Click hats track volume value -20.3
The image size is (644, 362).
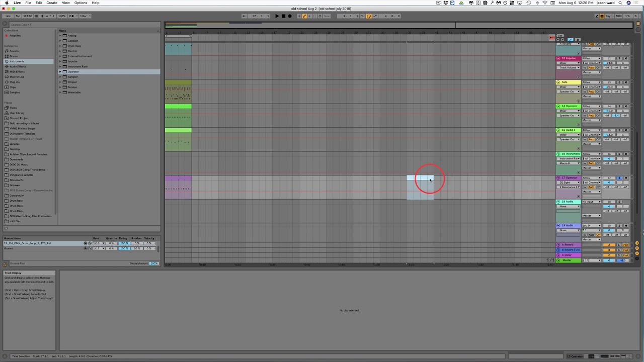coord(609,87)
